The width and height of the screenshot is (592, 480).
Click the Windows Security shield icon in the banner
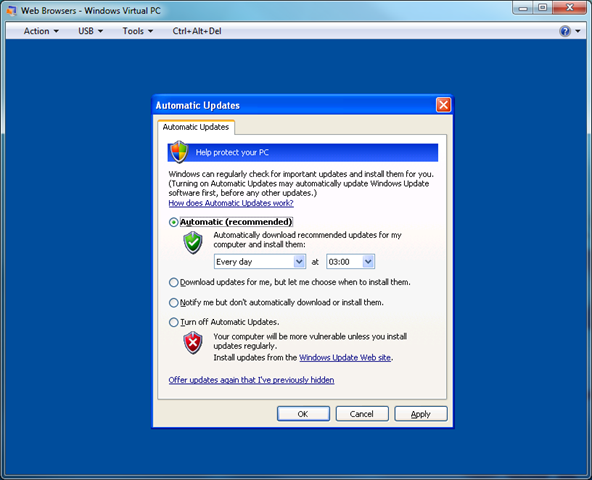[x=179, y=152]
